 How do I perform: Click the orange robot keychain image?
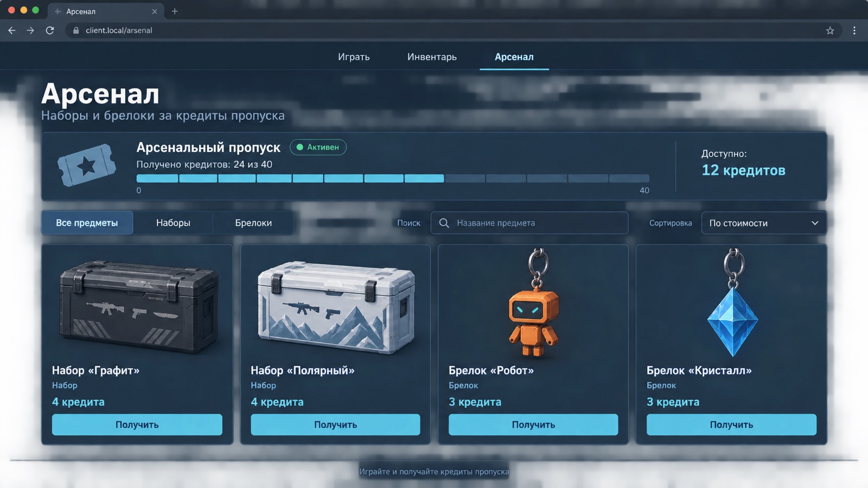pos(534,303)
